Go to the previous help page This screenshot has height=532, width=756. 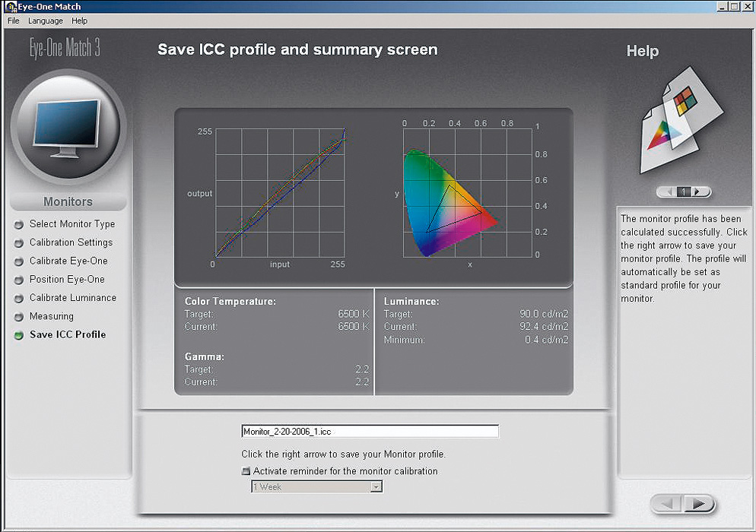[669, 192]
